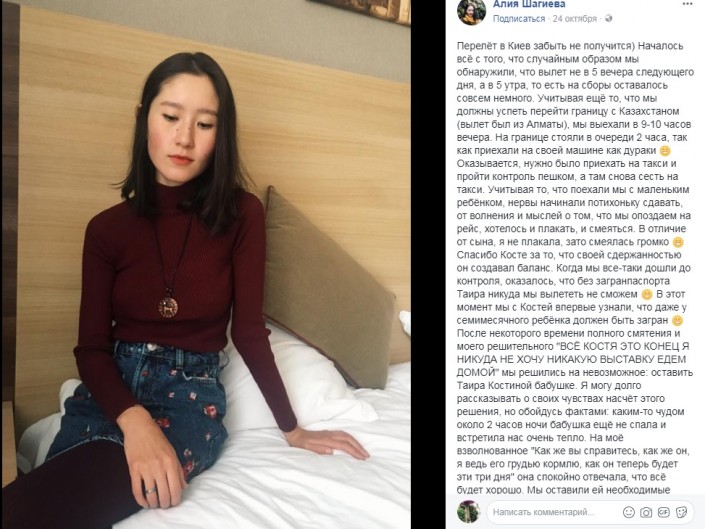Open the post options ellipsis menu
Image resolution: width=705 pixels, height=529 pixels.
[687, 4]
